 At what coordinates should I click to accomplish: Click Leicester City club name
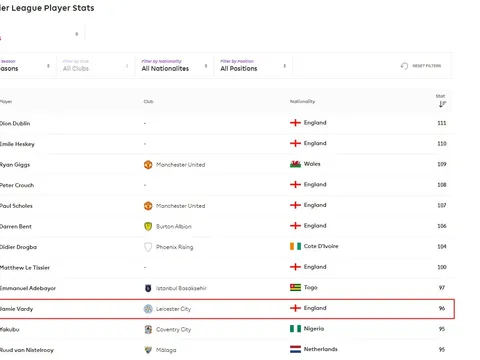[174, 309]
